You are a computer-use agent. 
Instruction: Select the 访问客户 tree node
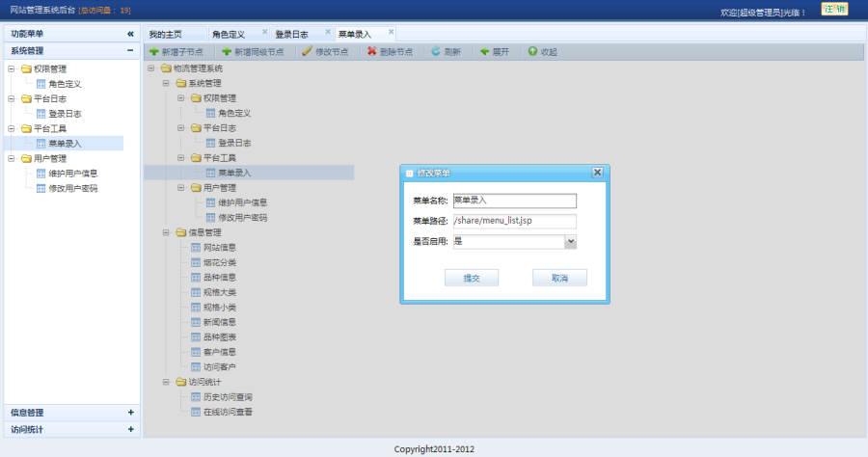[x=220, y=366]
